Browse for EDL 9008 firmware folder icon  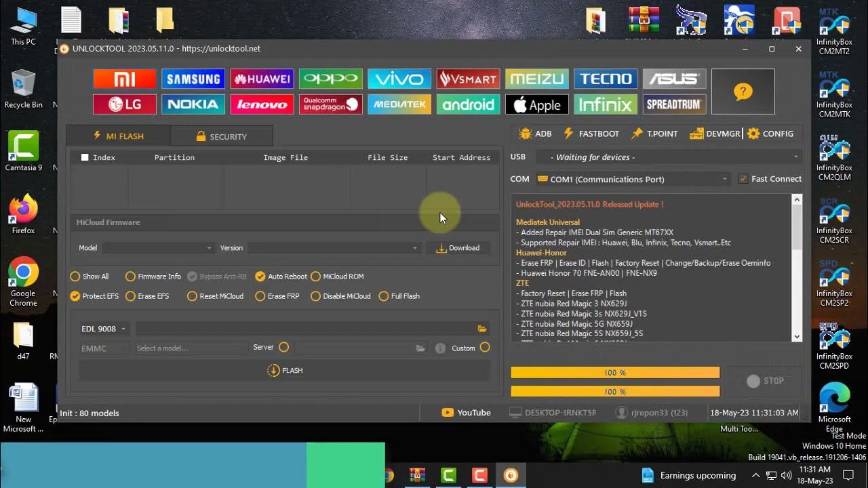(482, 329)
